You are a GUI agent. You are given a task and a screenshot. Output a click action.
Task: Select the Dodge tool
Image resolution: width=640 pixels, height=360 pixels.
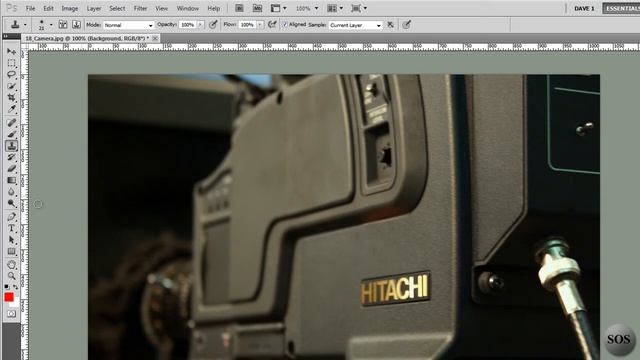point(11,203)
